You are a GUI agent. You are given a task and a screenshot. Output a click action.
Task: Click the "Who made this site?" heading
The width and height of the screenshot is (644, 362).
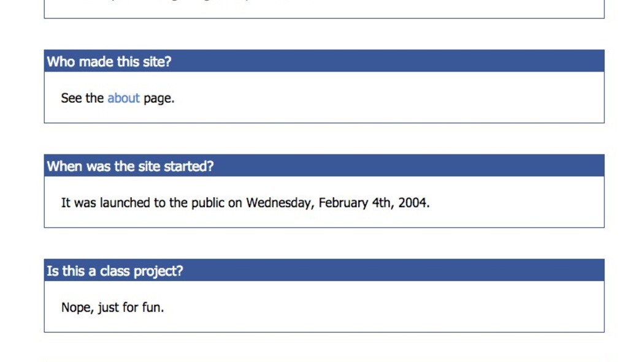pyautogui.click(x=109, y=61)
